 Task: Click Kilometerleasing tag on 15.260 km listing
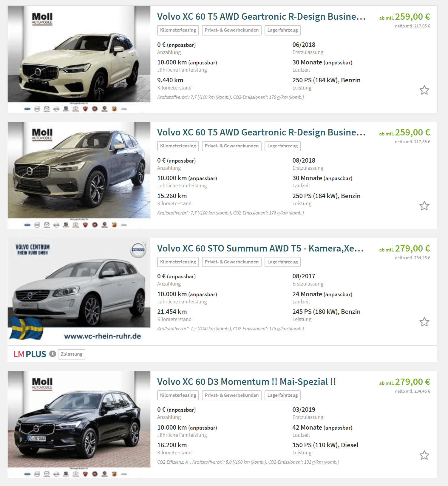coord(178,146)
